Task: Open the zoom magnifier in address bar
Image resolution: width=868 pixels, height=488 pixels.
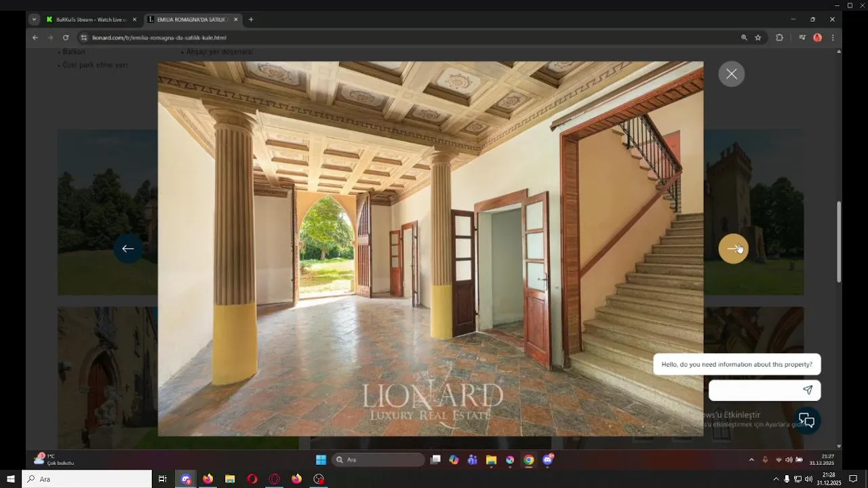Action: point(744,38)
